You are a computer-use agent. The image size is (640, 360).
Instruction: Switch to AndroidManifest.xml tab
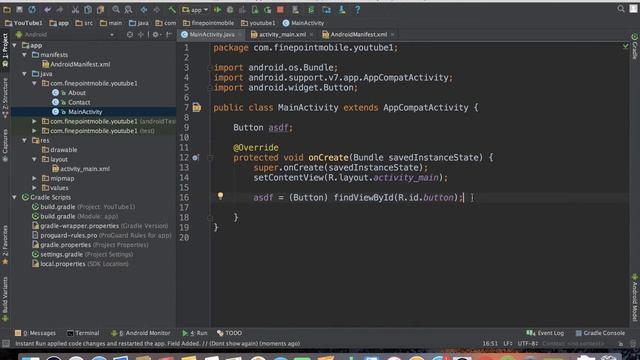point(358,35)
